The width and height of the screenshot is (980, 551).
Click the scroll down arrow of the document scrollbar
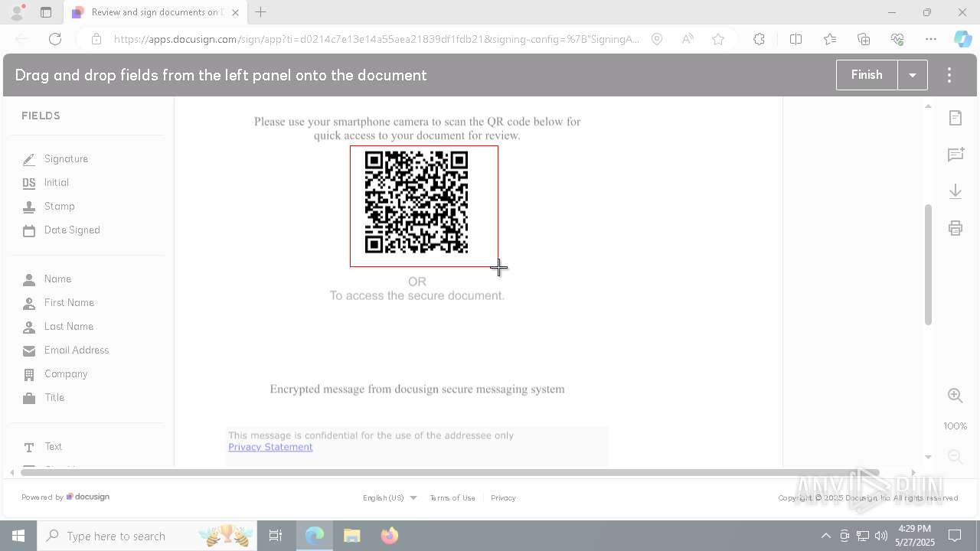928,457
